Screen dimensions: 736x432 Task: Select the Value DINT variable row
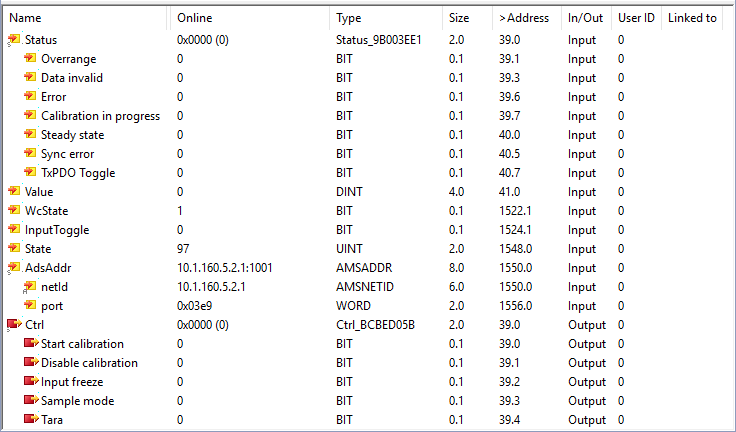(39, 192)
